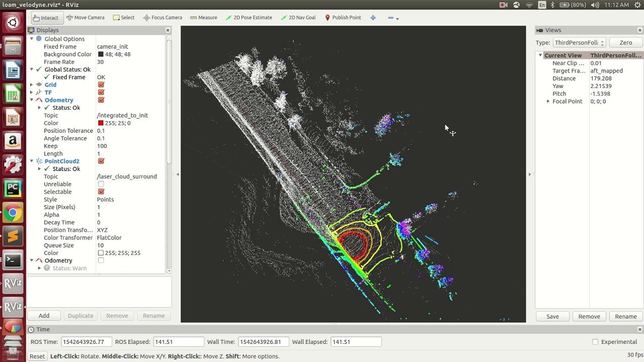Launch Chrome from the Ubuntu dock

13,213
